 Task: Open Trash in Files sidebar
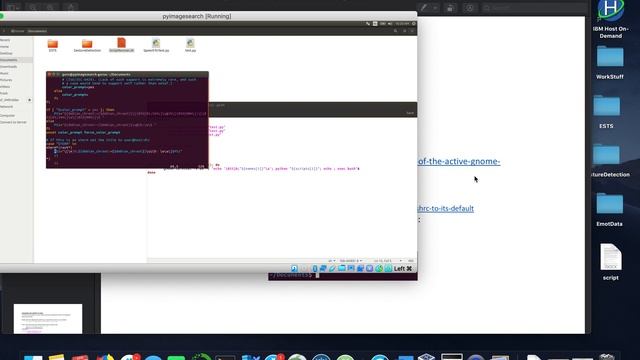4,93
